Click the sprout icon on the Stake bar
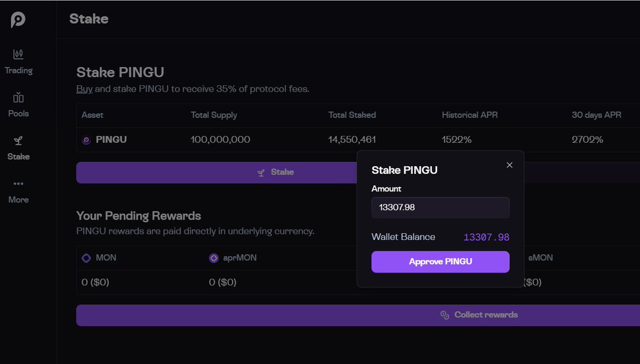The image size is (640, 364). (x=261, y=173)
